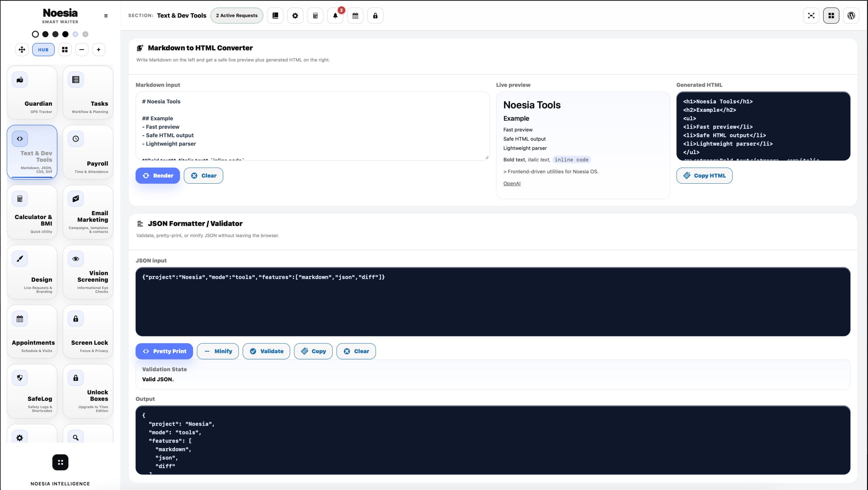The image size is (868, 490).
Task: Open the 2 Active Requests pill
Action: click(237, 16)
